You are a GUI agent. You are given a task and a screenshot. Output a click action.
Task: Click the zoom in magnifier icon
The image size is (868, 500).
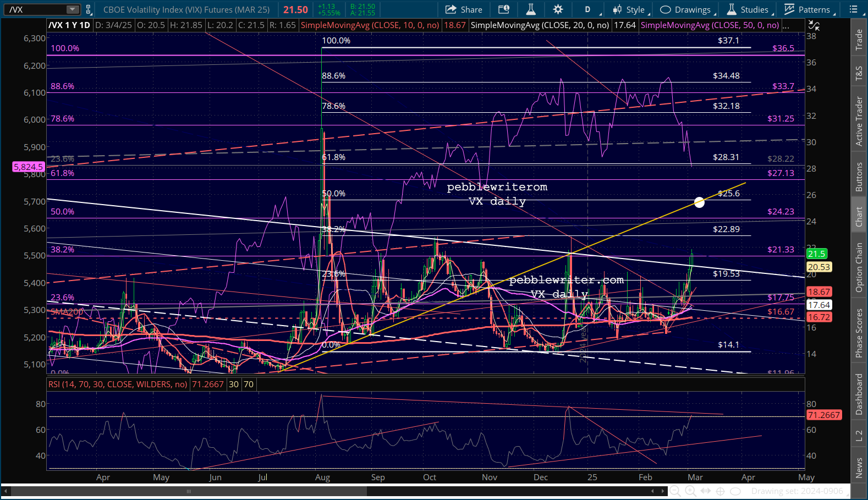pos(690,491)
